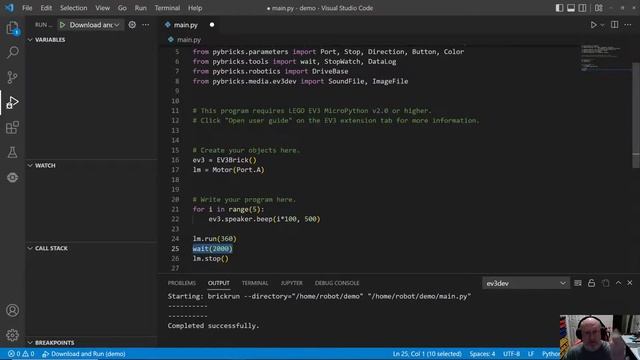Image resolution: width=640 pixels, height=360 pixels.
Task: Click lm.stop() on line 26
Action: 211,258
